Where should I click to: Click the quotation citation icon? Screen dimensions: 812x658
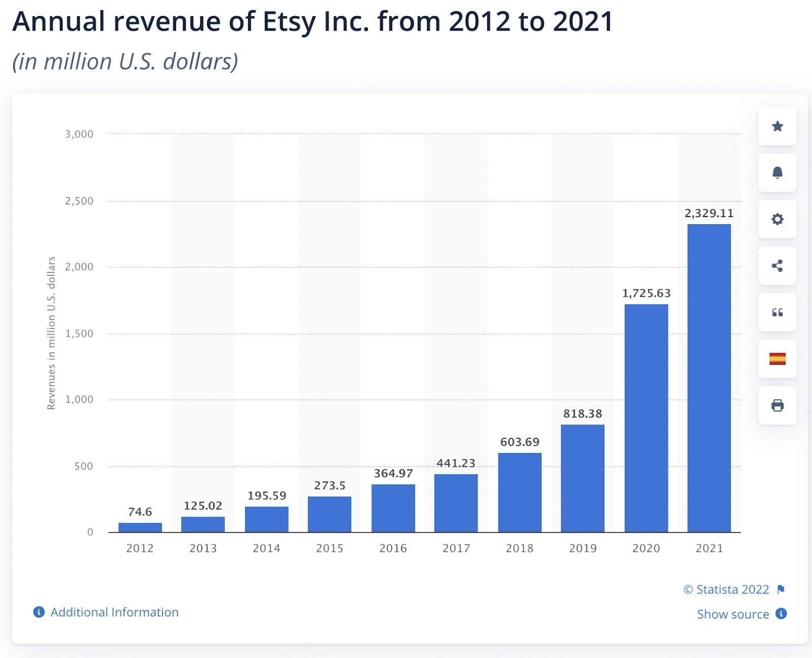[x=777, y=313]
